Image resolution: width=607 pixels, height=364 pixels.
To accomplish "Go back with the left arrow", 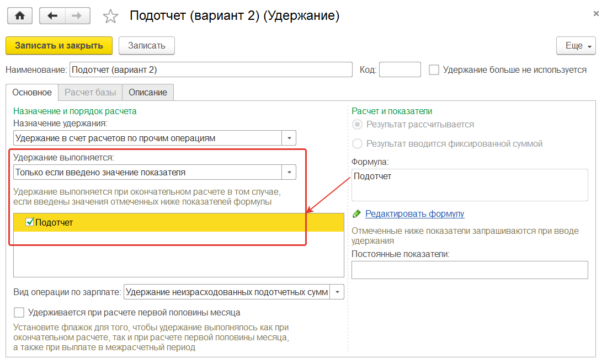I will coord(52,16).
